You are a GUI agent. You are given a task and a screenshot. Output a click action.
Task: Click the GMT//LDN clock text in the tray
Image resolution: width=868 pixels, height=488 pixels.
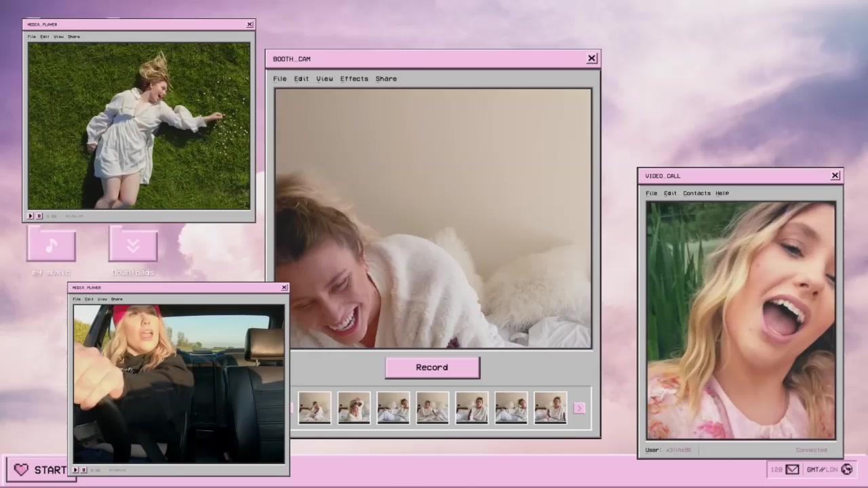click(822, 469)
